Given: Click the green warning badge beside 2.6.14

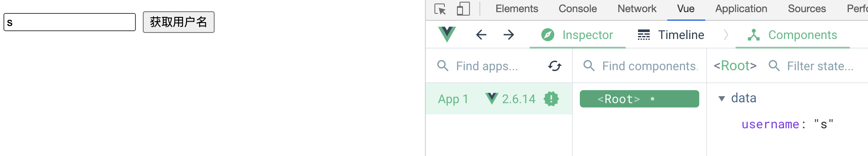Looking at the screenshot, I should [551, 99].
